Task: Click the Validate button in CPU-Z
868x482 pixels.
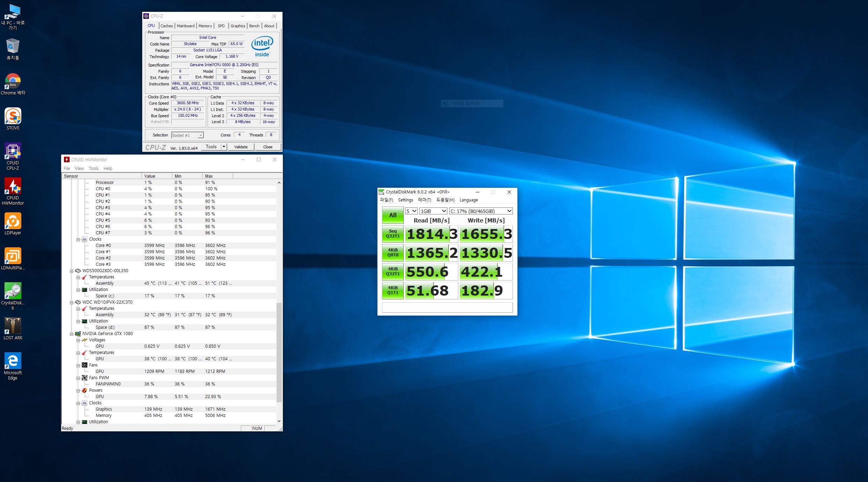Action: [241, 147]
